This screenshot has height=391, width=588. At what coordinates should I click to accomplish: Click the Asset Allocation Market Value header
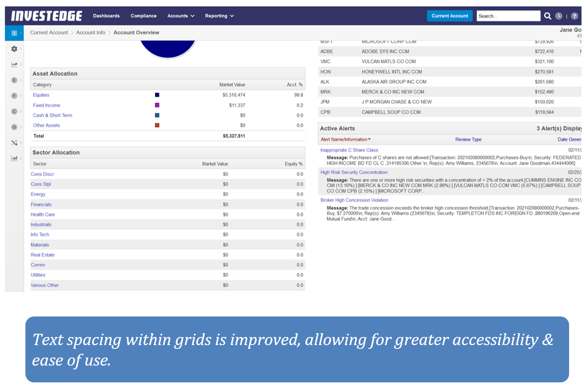(232, 85)
